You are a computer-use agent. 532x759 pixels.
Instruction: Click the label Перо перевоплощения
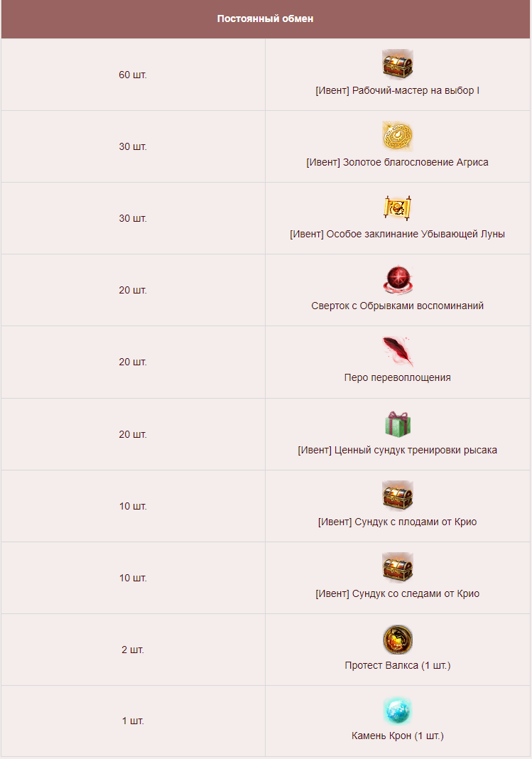tap(398, 377)
